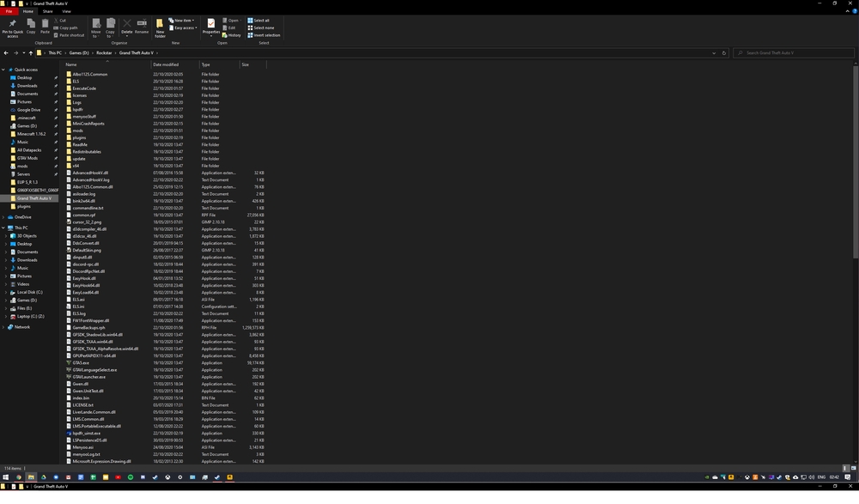Switch to large icons view in status bar
859x504 pixels.
(853, 469)
